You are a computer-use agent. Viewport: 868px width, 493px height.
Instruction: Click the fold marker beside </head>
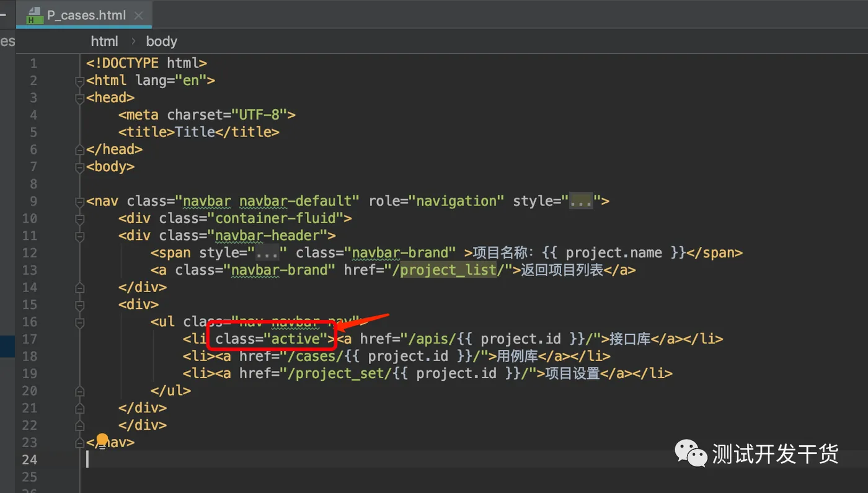click(x=79, y=149)
